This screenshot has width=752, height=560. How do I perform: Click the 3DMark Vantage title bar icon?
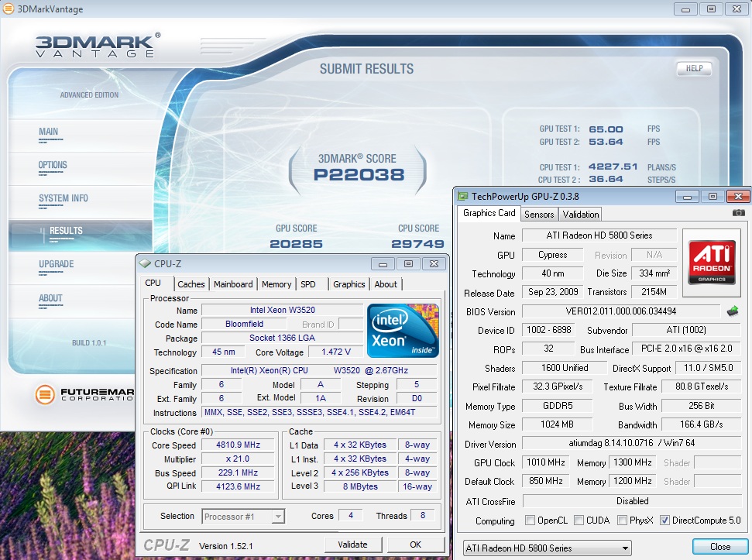coord(9,9)
